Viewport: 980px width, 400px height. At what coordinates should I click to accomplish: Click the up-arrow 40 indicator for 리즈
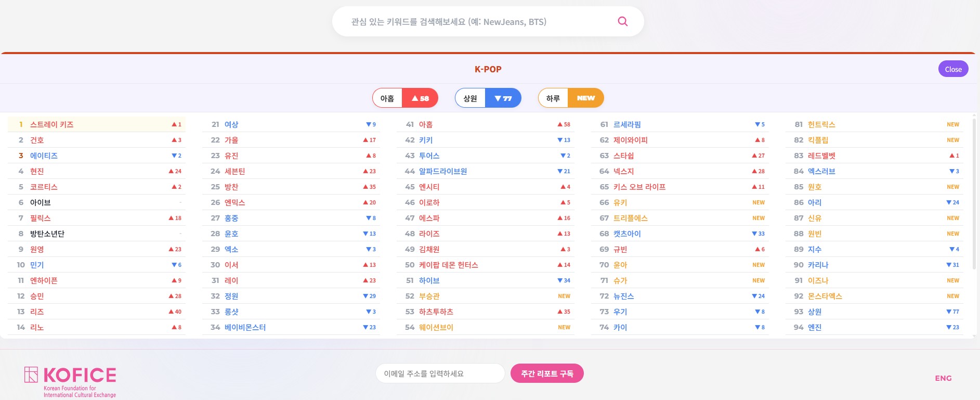pos(175,312)
